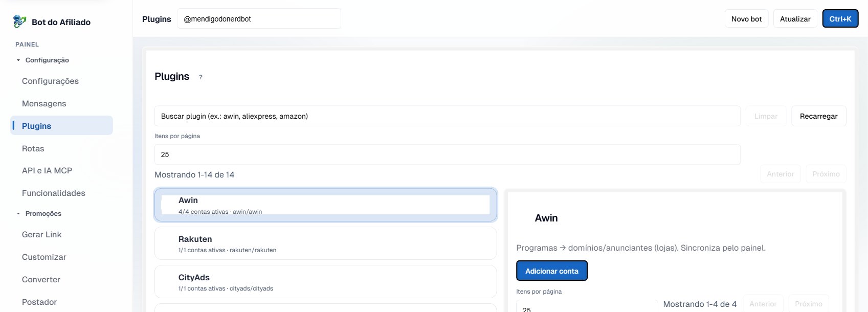Click the 1/1 contas ativas · rakuten/rakuten text
The width and height of the screenshot is (868, 312).
(x=227, y=250)
